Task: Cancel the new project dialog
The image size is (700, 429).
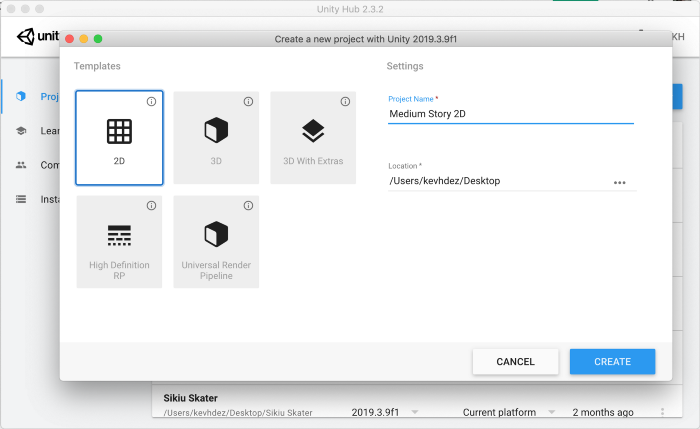Action: coord(515,362)
